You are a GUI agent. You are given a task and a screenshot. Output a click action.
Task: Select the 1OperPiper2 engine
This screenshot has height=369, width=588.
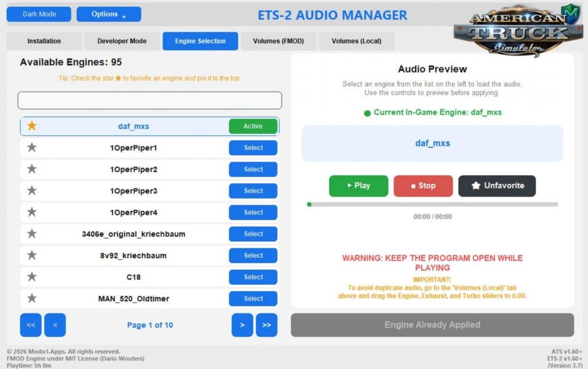253,170
